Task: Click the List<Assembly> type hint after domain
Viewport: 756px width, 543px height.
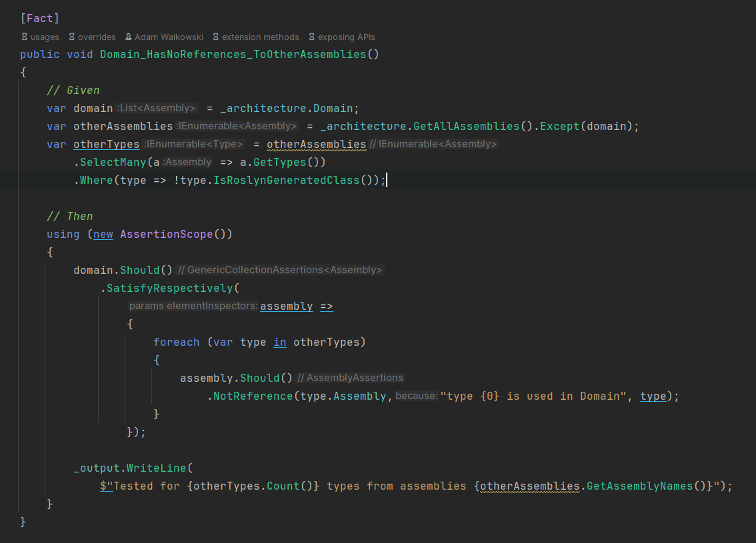Action: (x=157, y=108)
